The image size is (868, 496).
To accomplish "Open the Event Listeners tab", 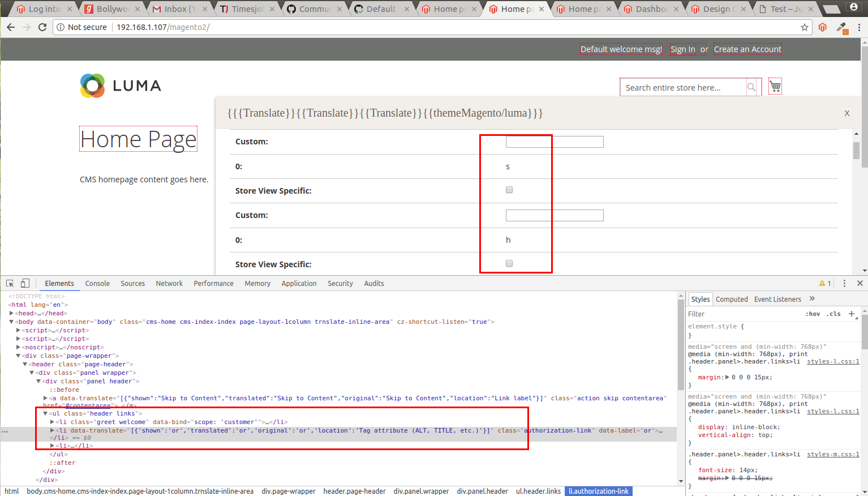I will pyautogui.click(x=777, y=299).
